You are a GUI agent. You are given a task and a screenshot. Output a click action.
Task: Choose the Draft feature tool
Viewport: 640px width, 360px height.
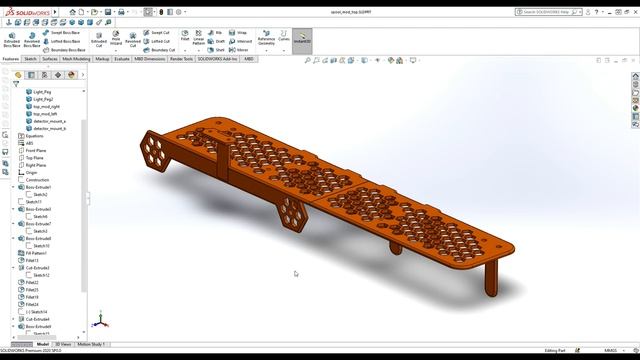[216, 41]
